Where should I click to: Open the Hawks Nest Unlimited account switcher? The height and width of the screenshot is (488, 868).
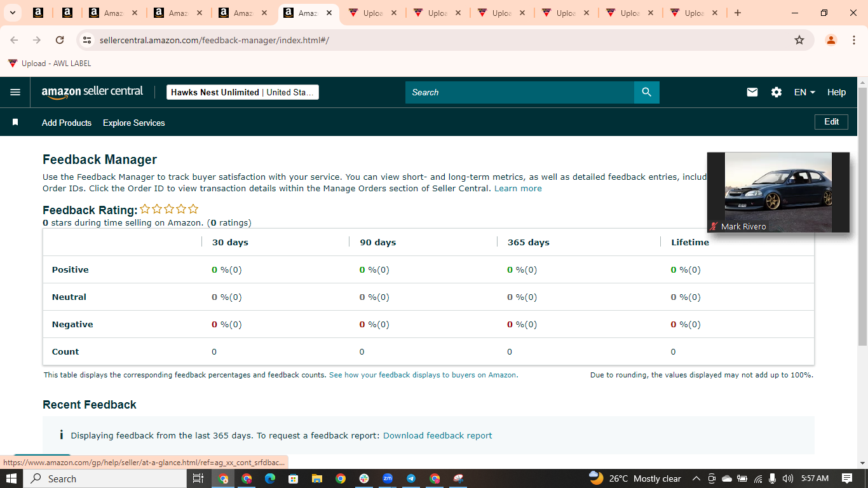(x=243, y=92)
